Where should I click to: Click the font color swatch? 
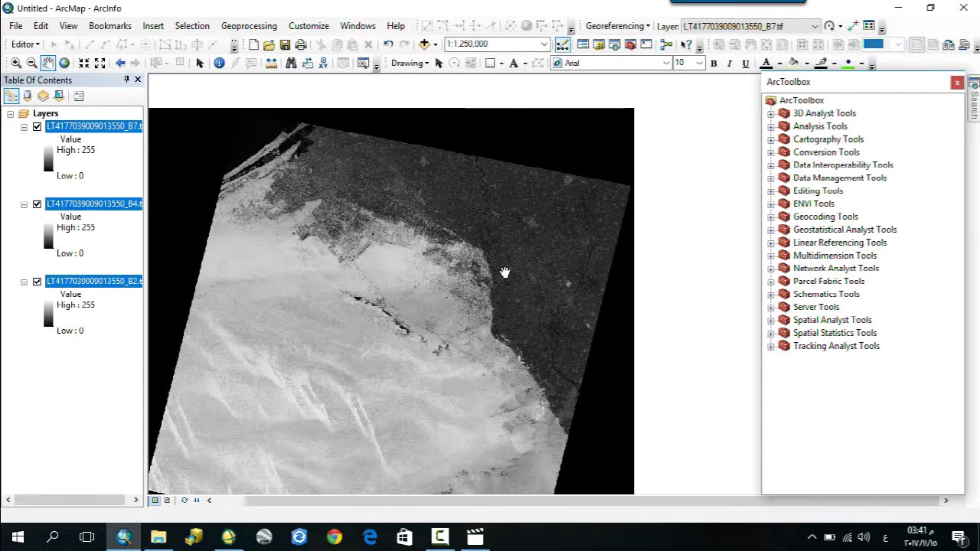(766, 63)
